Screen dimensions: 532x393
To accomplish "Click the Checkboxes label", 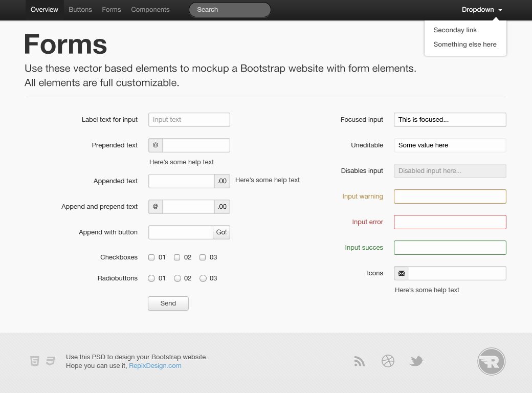I will point(119,257).
